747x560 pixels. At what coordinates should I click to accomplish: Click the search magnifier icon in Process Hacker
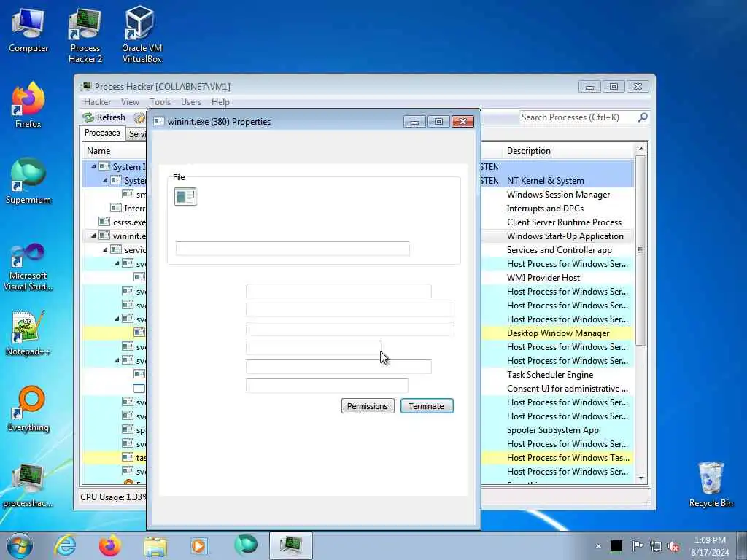(643, 117)
